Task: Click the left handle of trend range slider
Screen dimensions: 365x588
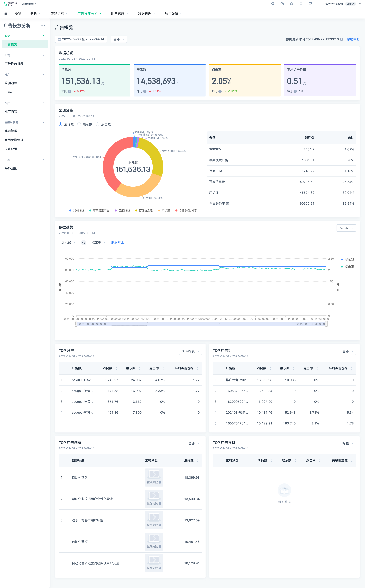Action: [x=76, y=324]
